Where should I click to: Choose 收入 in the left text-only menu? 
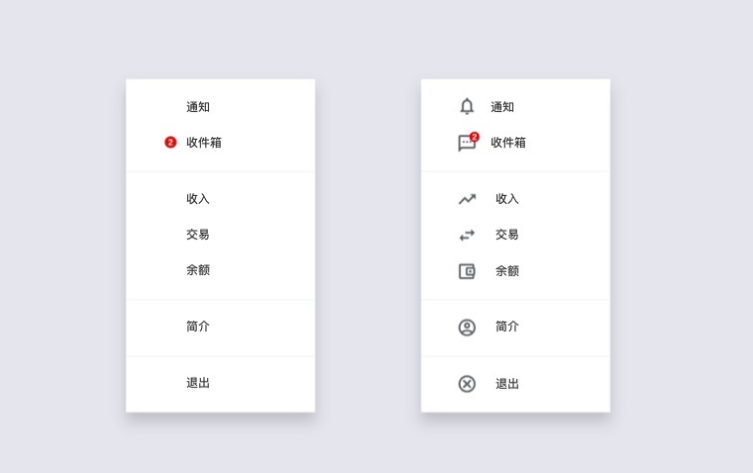[198, 198]
